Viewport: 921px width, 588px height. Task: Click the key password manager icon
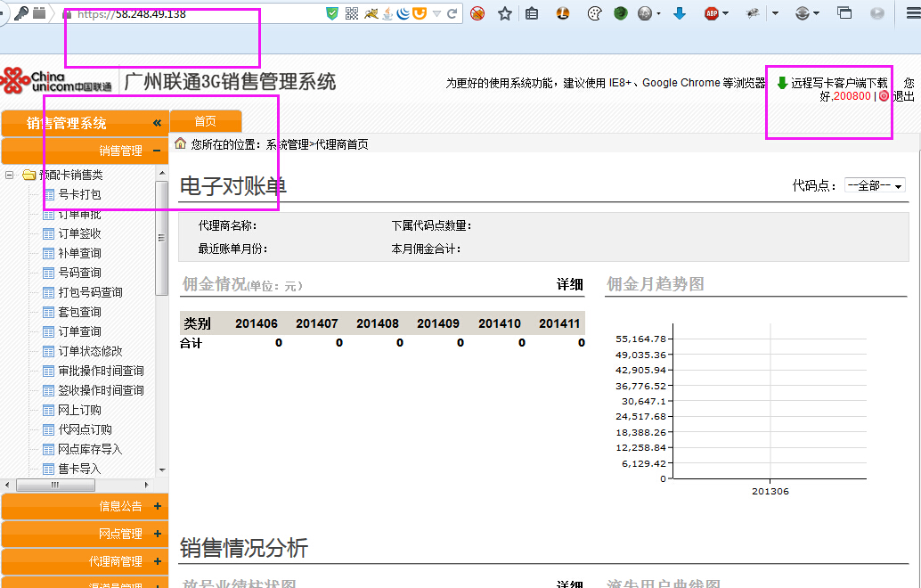click(21, 13)
